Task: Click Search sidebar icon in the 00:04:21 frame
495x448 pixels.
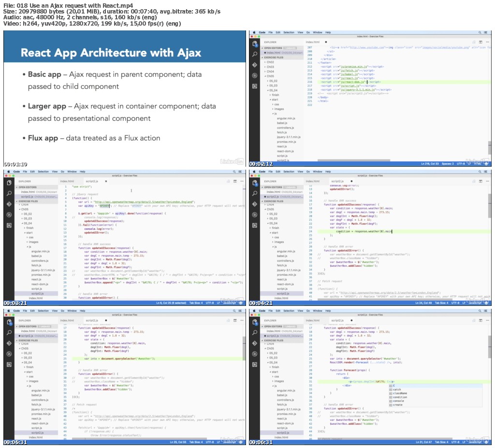Action: point(255,193)
